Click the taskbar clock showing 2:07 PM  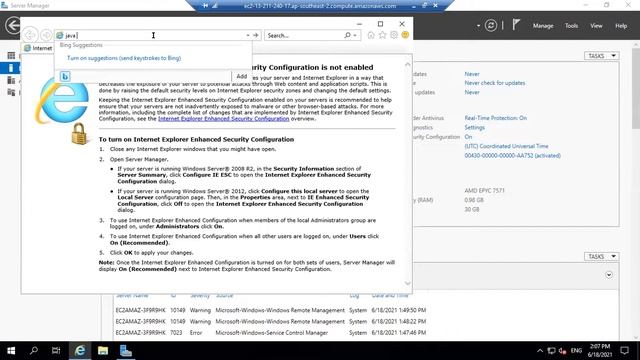point(600,351)
